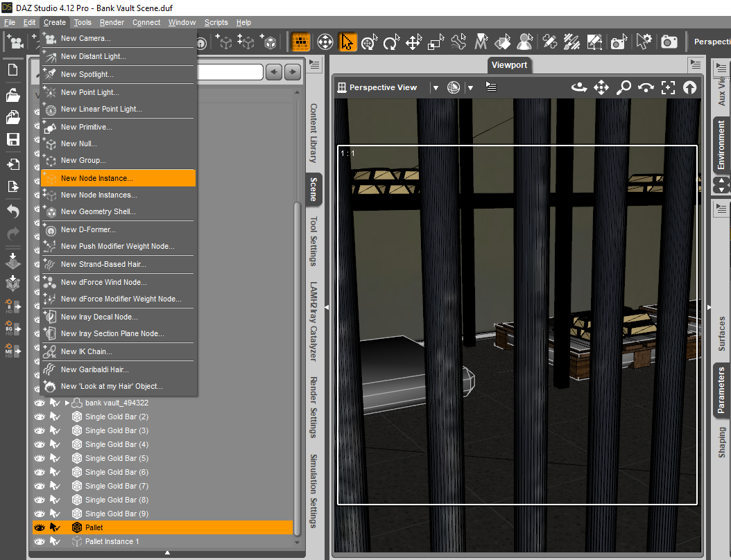Open viewport camera options list icon
The image size is (731, 560).
click(x=491, y=87)
